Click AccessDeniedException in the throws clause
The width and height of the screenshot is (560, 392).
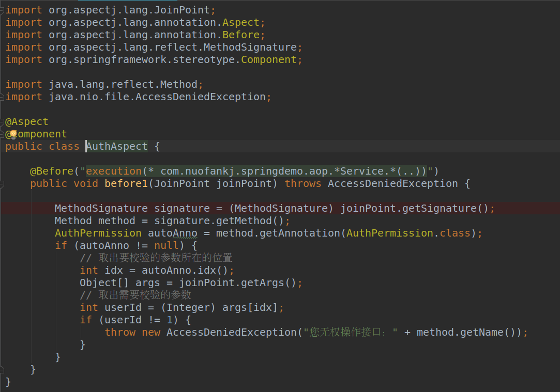(392, 183)
